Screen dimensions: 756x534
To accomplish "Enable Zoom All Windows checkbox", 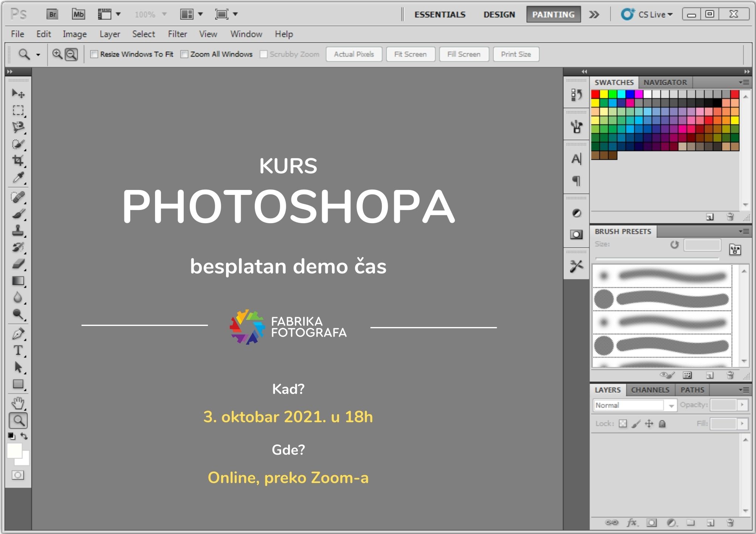I will (184, 54).
